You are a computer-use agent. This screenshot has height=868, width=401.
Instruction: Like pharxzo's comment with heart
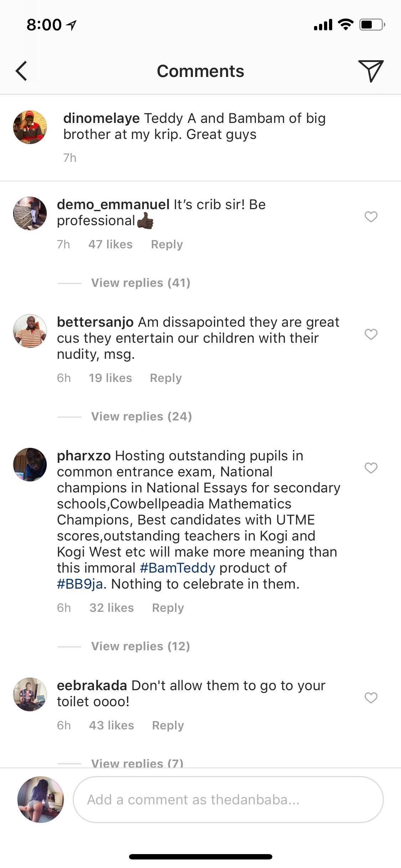pyautogui.click(x=371, y=467)
